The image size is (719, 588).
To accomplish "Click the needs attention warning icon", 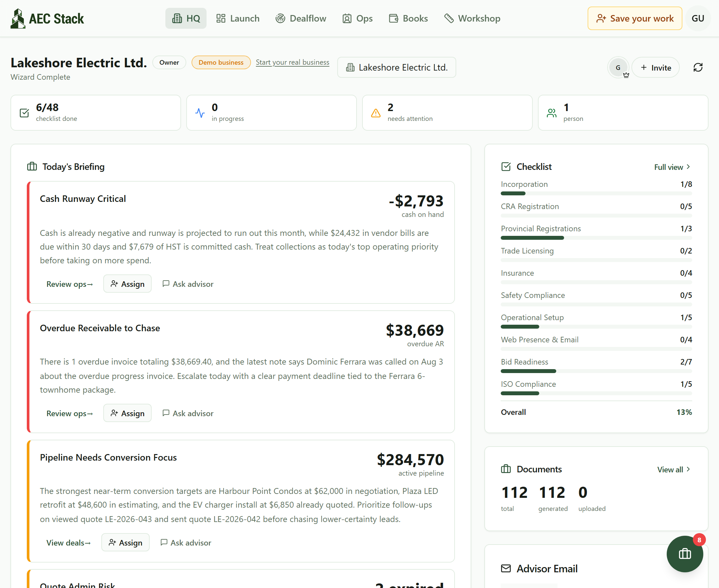I will (x=376, y=113).
